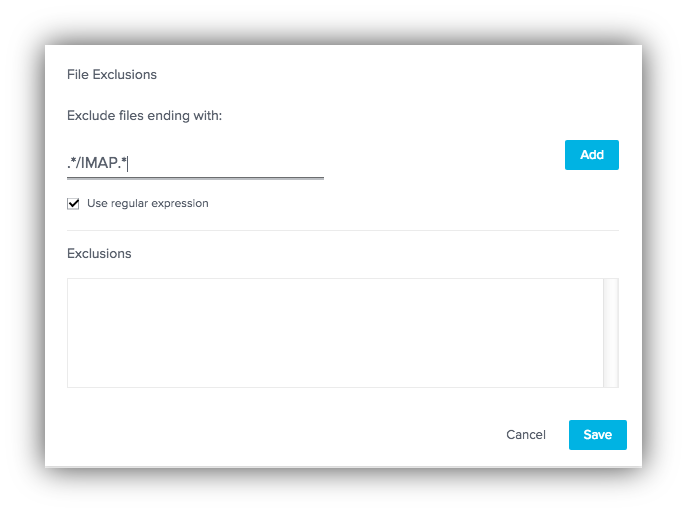Screen dimensions: 687x513
Task: Click the "File Exclusions" dialog title
Action: click(x=112, y=74)
